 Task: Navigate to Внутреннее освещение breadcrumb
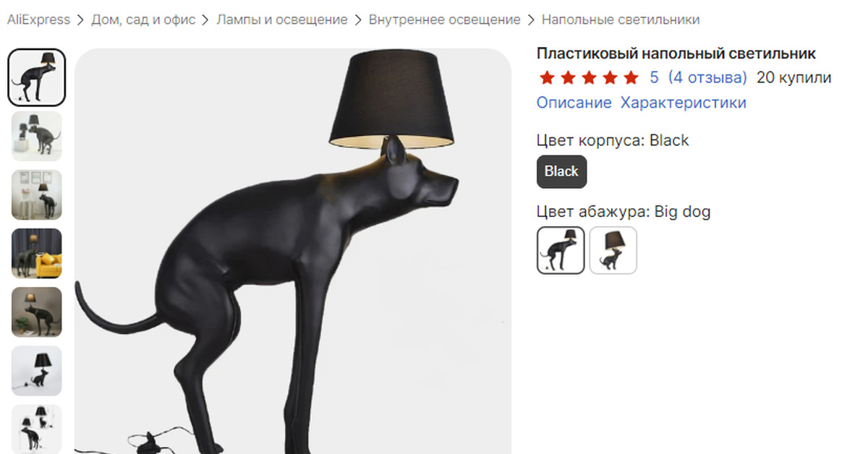click(445, 20)
